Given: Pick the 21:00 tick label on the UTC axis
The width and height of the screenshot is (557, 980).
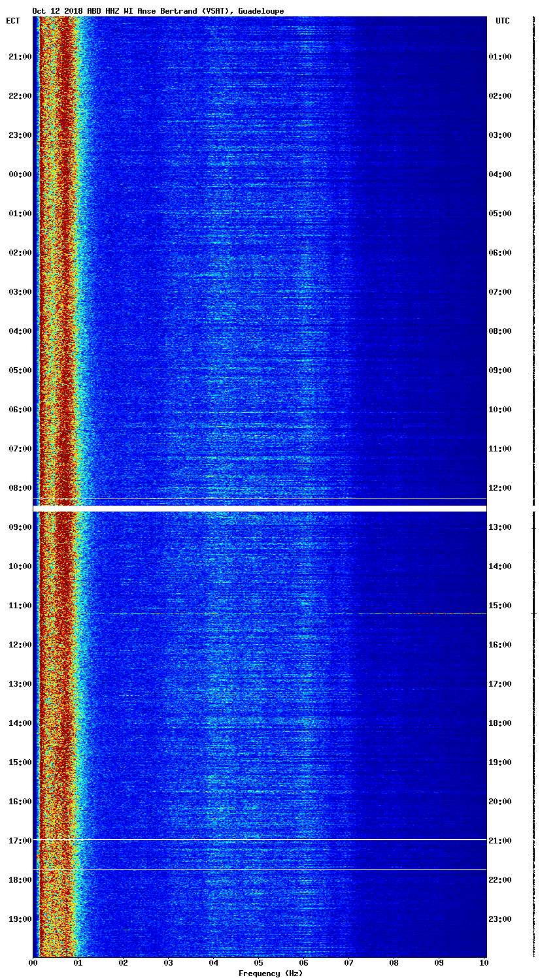Looking at the screenshot, I should [x=500, y=841].
